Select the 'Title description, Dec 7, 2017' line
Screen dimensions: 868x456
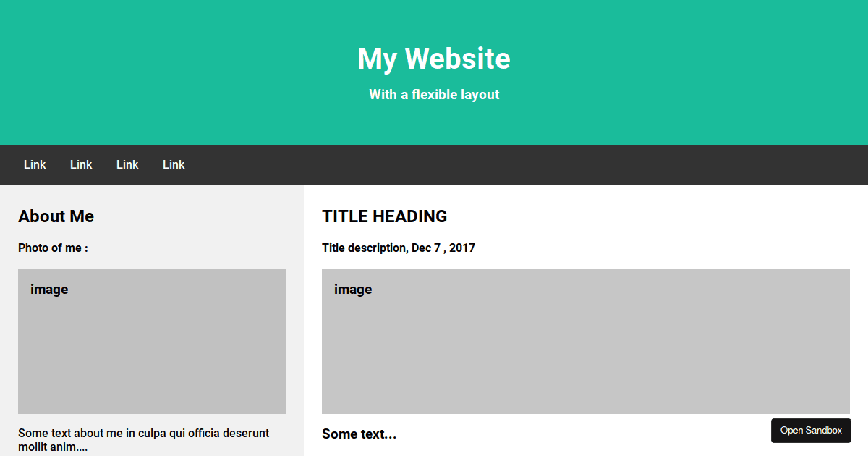[x=399, y=248]
